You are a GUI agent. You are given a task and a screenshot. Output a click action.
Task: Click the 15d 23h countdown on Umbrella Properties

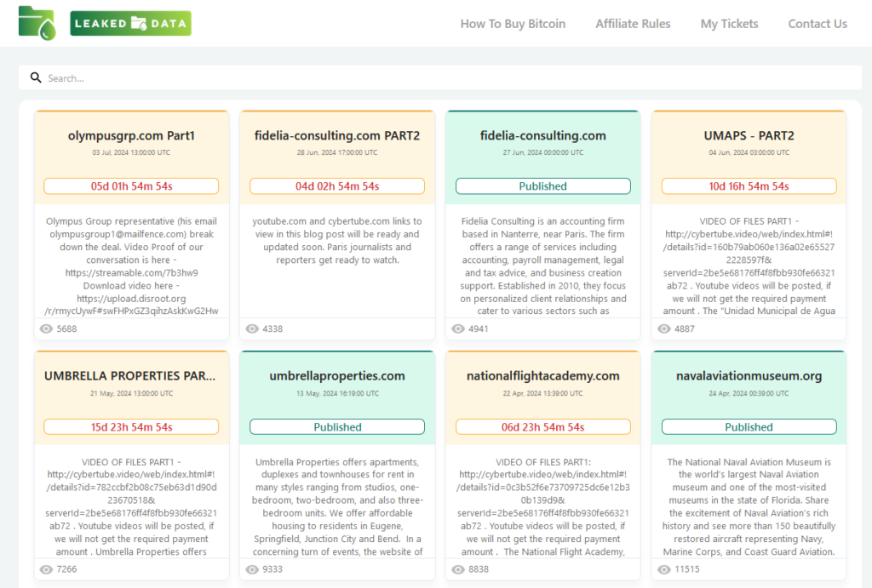coord(131,427)
